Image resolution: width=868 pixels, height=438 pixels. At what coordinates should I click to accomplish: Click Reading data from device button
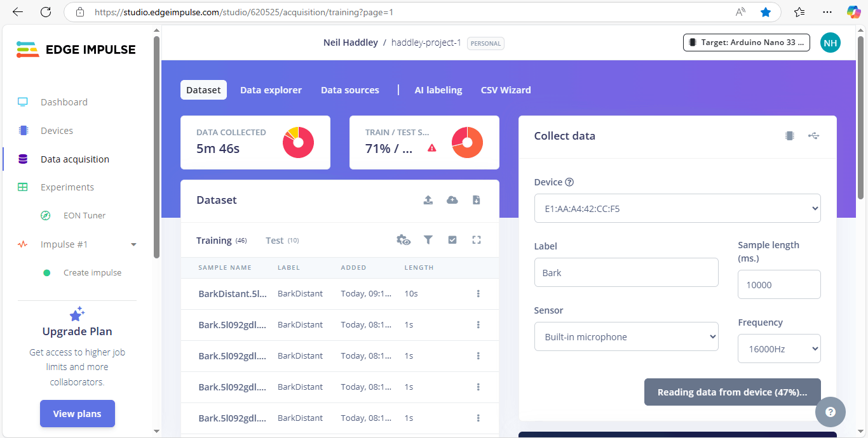point(733,392)
